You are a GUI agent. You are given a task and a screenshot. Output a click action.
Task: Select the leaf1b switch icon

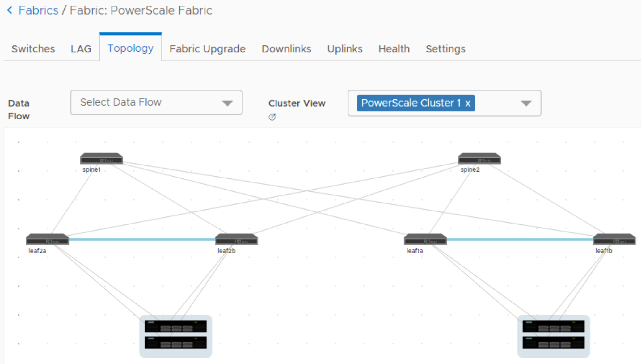(614, 240)
